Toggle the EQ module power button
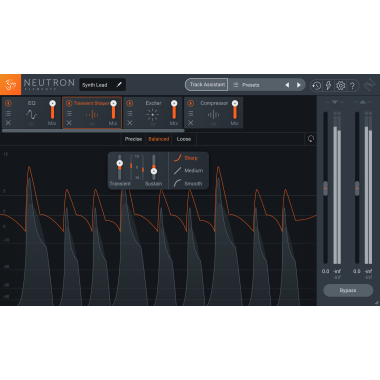The width and height of the screenshot is (380, 380). tap(8, 103)
